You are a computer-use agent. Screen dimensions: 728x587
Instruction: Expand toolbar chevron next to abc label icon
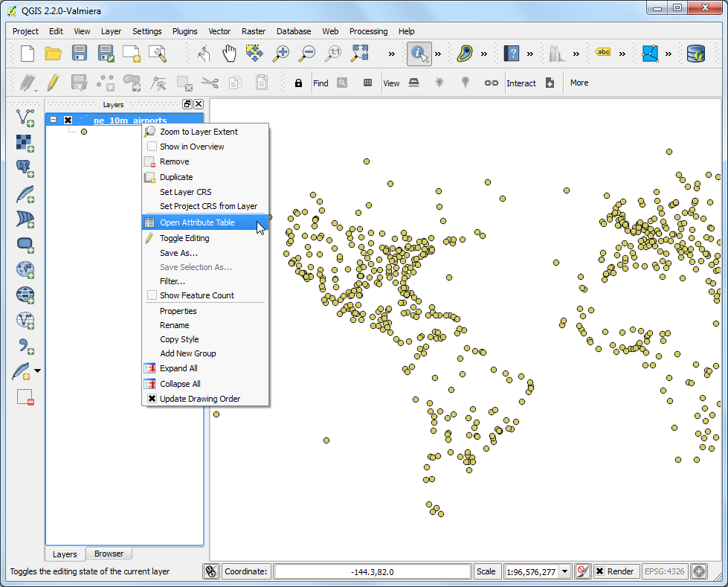tap(622, 54)
